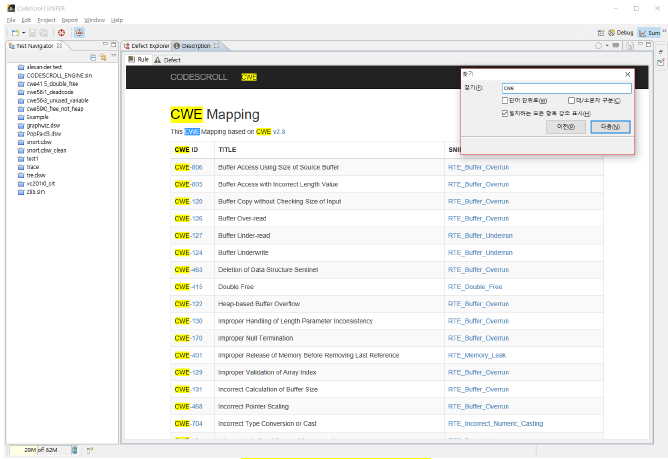Click the Previous (P) button in find dialog
The width and height of the screenshot is (668, 459).
point(566,127)
